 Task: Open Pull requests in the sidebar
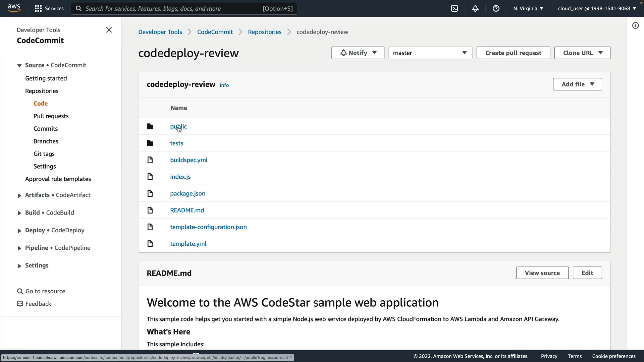coord(51,116)
